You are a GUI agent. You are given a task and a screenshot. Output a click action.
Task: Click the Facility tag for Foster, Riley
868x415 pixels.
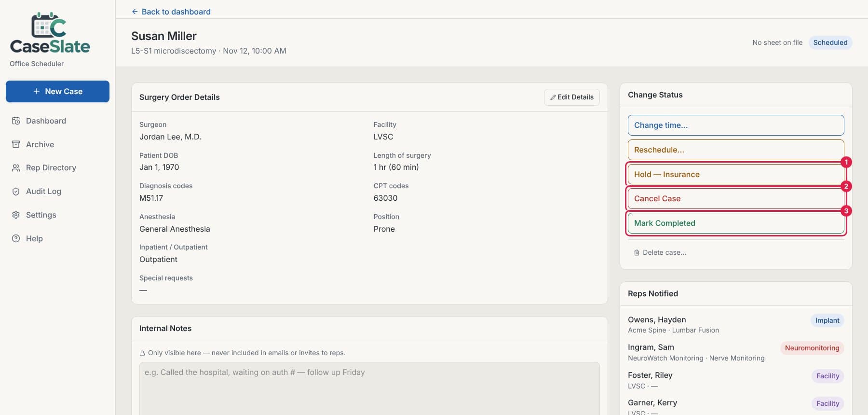828,376
